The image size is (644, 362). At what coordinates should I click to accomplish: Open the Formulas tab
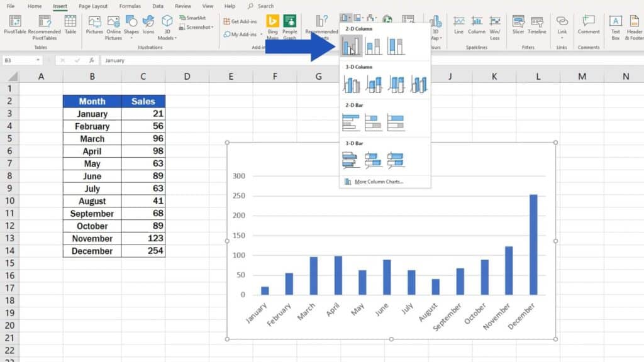tap(130, 6)
